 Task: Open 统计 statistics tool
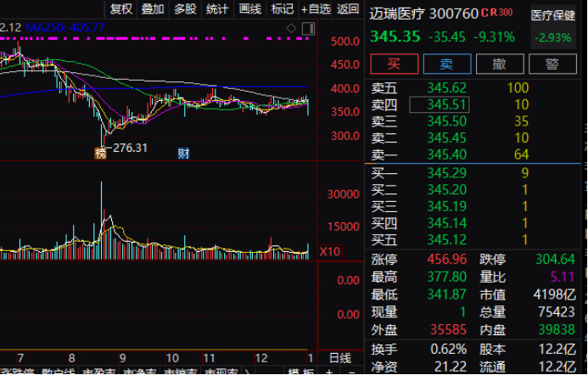tap(217, 9)
